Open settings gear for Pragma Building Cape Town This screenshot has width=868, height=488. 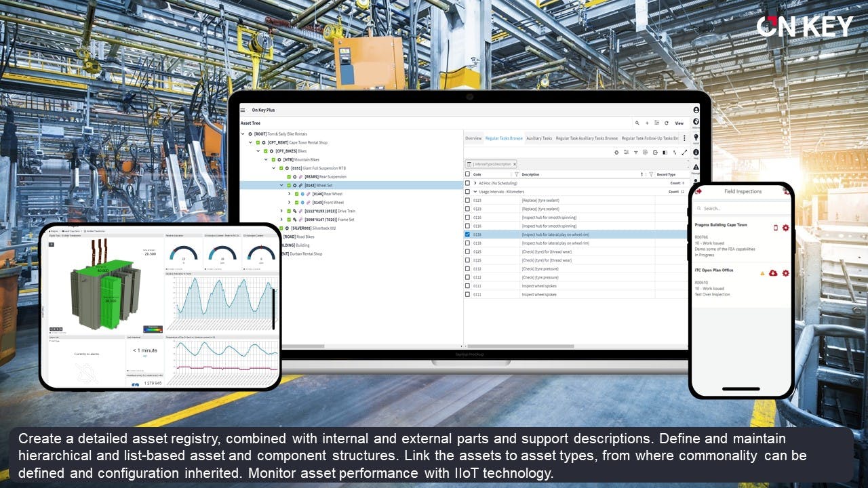click(786, 228)
